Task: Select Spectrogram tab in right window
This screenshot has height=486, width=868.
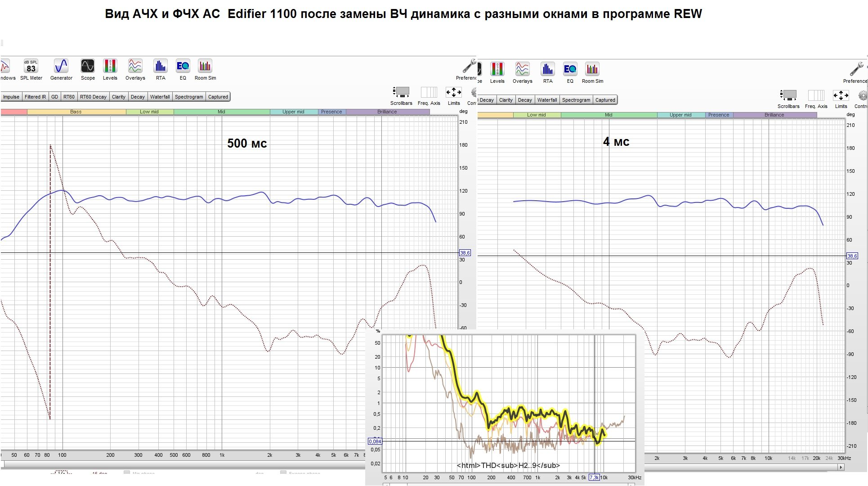Action: [576, 100]
